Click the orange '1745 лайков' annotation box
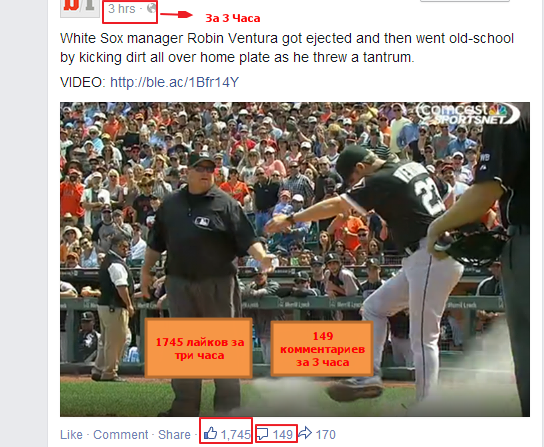This screenshot has height=447, width=544. tap(199, 348)
